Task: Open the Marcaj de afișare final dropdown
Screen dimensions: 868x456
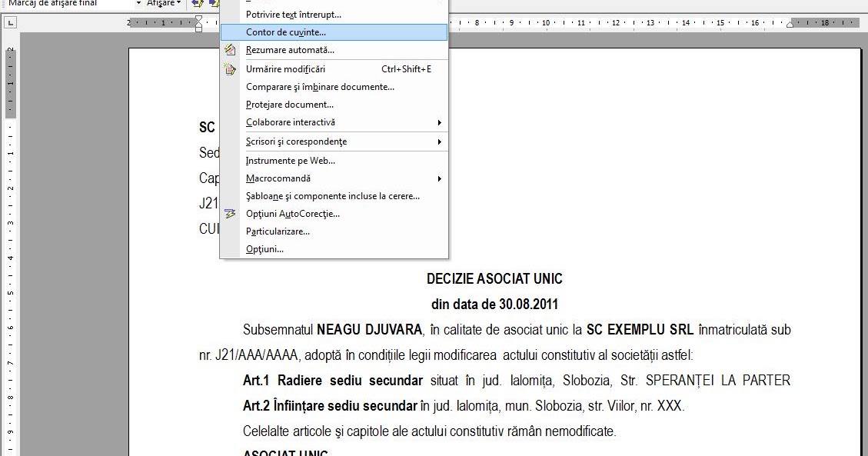Action: [138, 3]
